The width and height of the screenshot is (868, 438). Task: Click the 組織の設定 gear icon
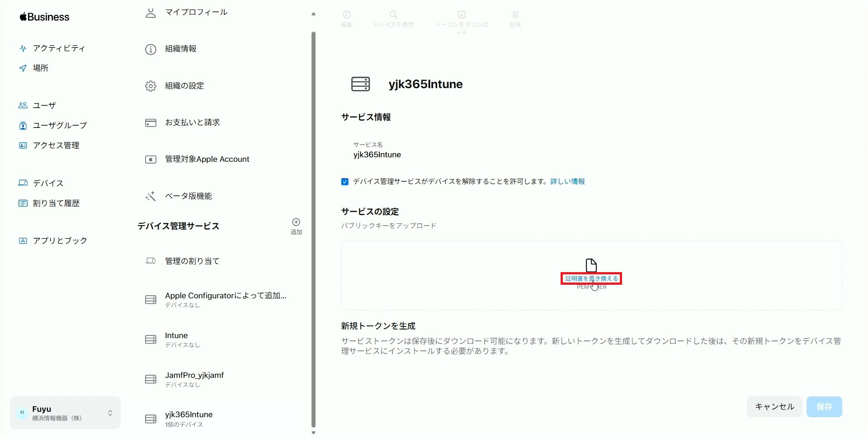pyautogui.click(x=151, y=86)
